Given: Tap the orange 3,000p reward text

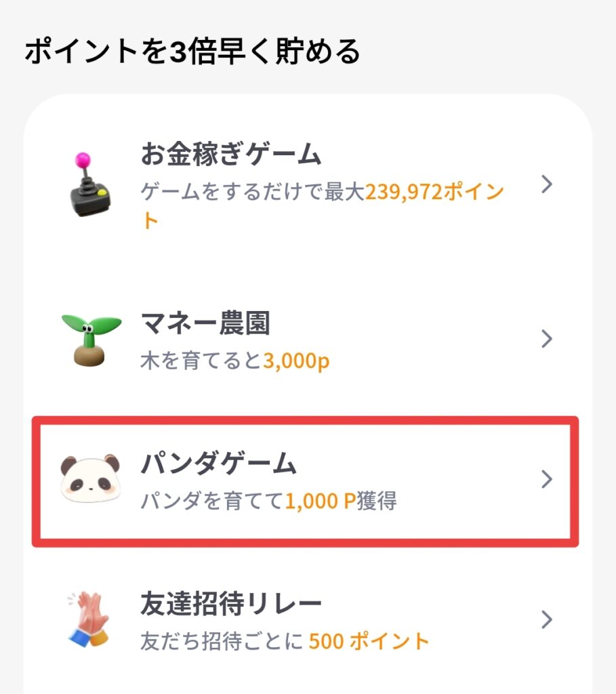Looking at the screenshot, I should tap(295, 361).
